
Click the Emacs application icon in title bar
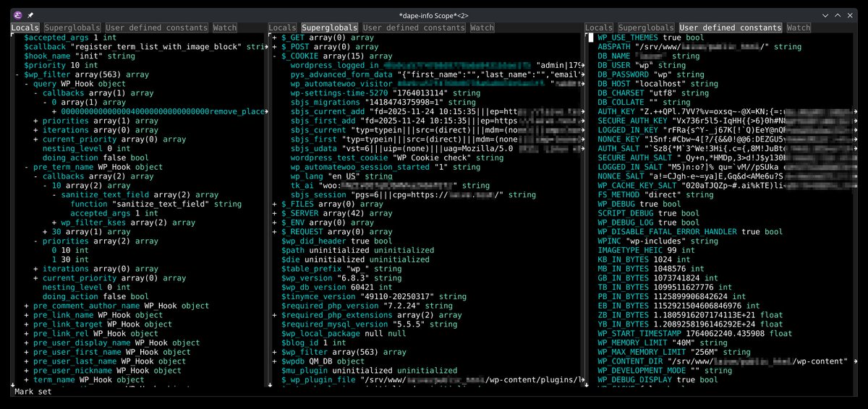point(19,14)
